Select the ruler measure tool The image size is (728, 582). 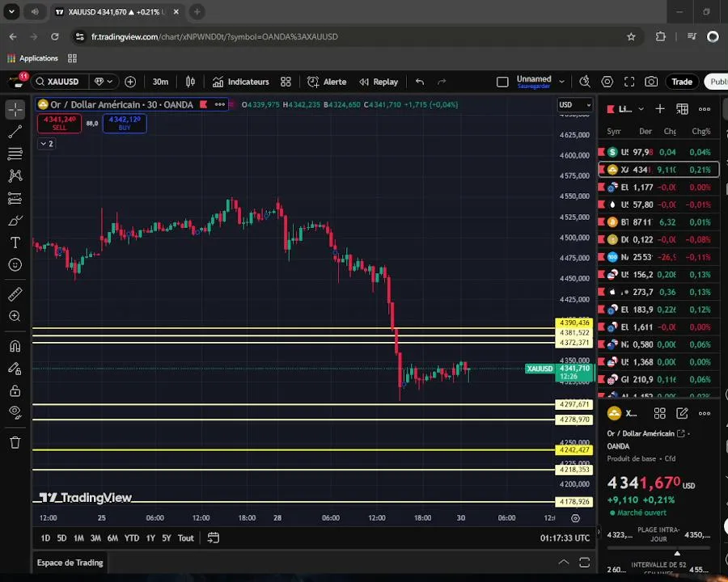click(x=15, y=294)
